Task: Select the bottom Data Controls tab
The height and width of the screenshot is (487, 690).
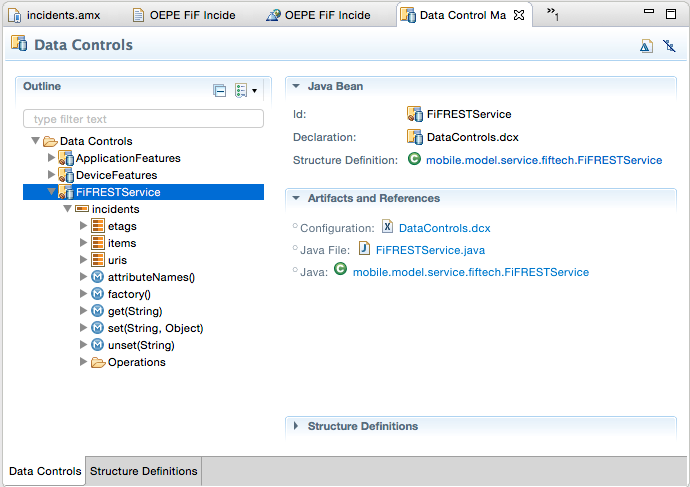Action: tap(45, 471)
